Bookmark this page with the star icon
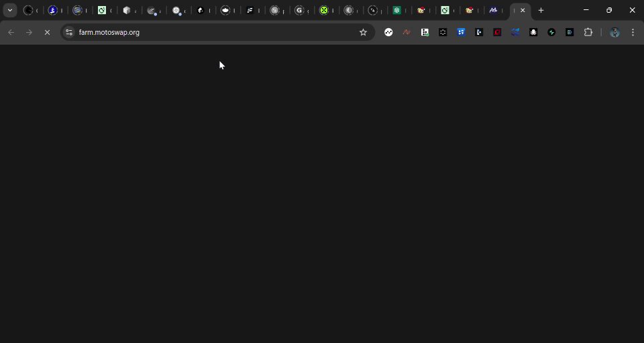The width and height of the screenshot is (644, 343). pyautogui.click(x=363, y=32)
